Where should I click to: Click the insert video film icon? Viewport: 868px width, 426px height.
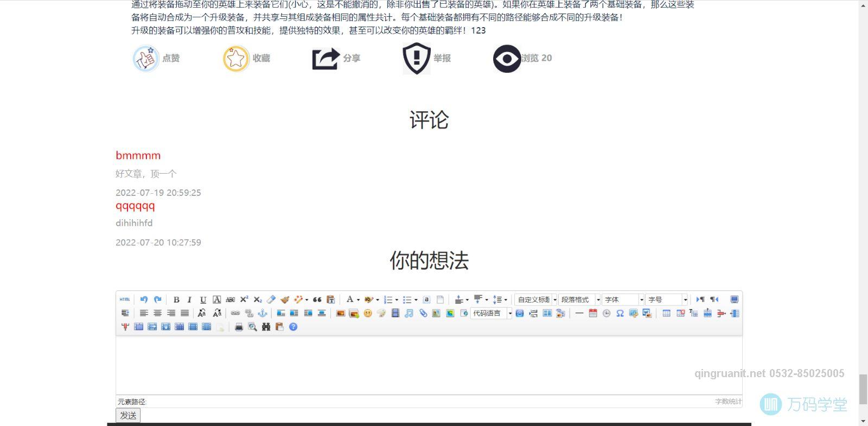(x=395, y=313)
